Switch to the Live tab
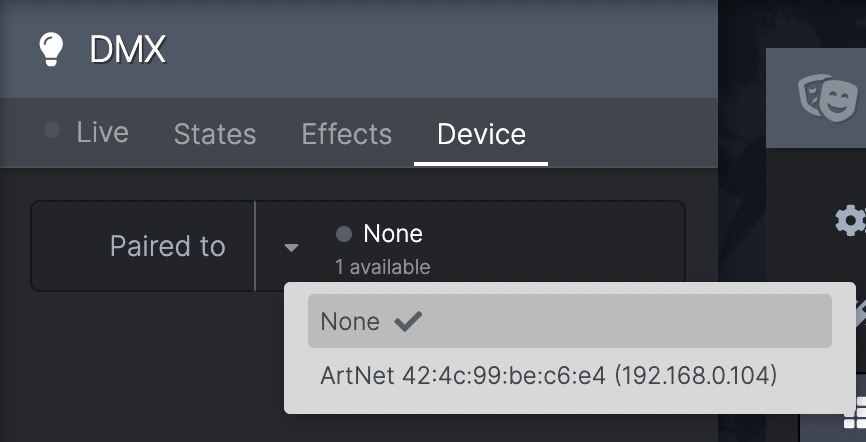866x442 pixels. click(102, 133)
